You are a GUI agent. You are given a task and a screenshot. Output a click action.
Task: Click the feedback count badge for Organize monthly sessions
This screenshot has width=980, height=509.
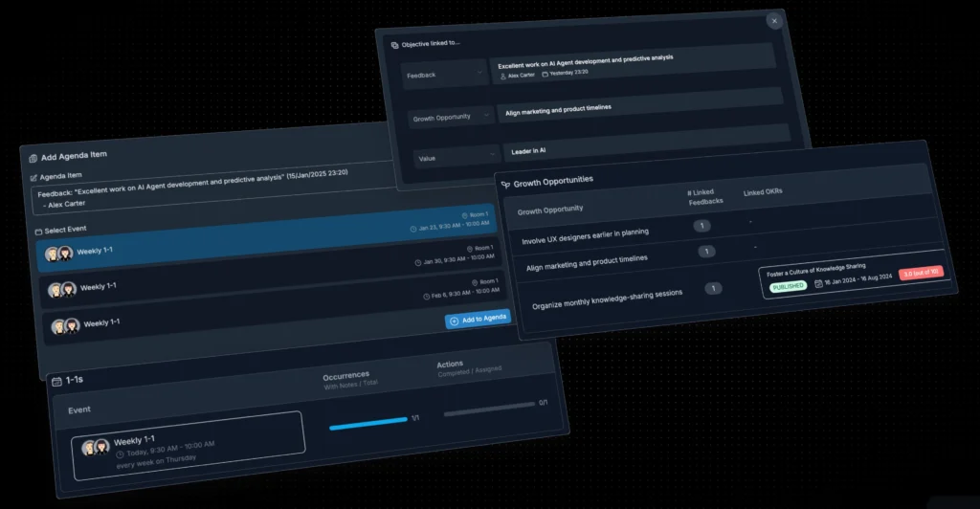(x=713, y=288)
